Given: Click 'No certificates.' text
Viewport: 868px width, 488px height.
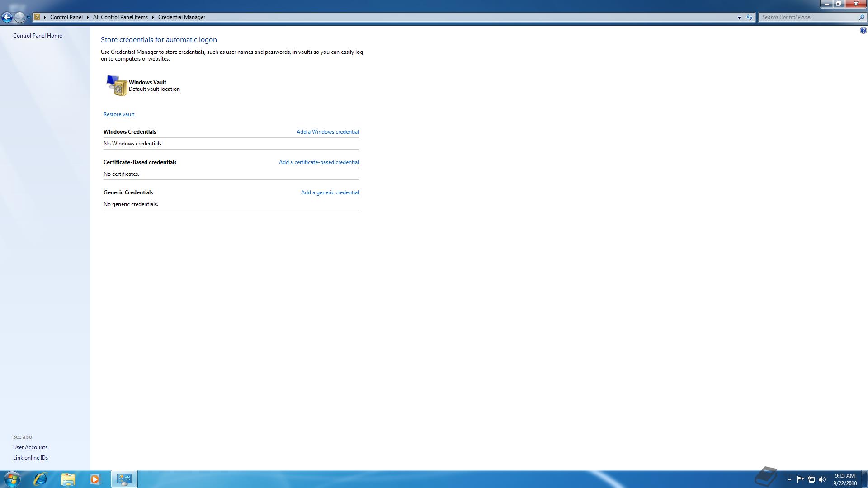Looking at the screenshot, I should [121, 174].
